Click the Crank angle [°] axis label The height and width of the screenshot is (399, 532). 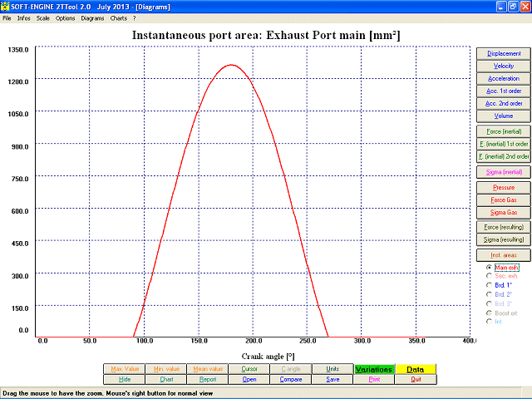click(x=268, y=357)
